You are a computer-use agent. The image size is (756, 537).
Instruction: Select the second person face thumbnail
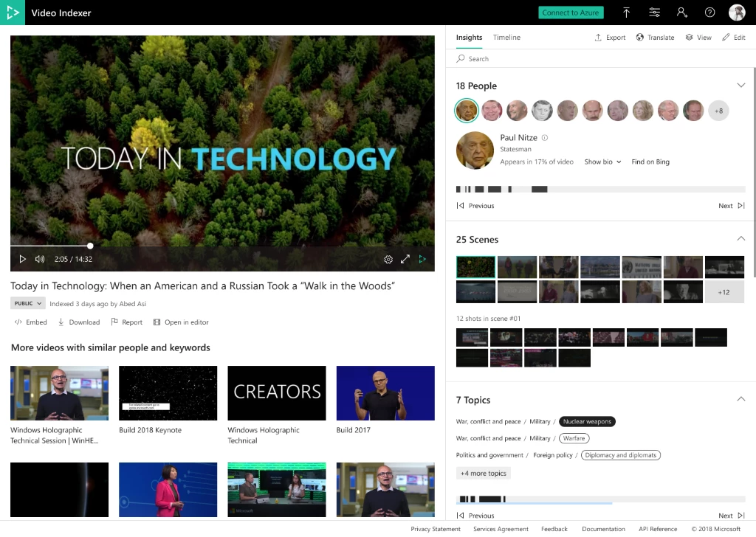coord(492,111)
